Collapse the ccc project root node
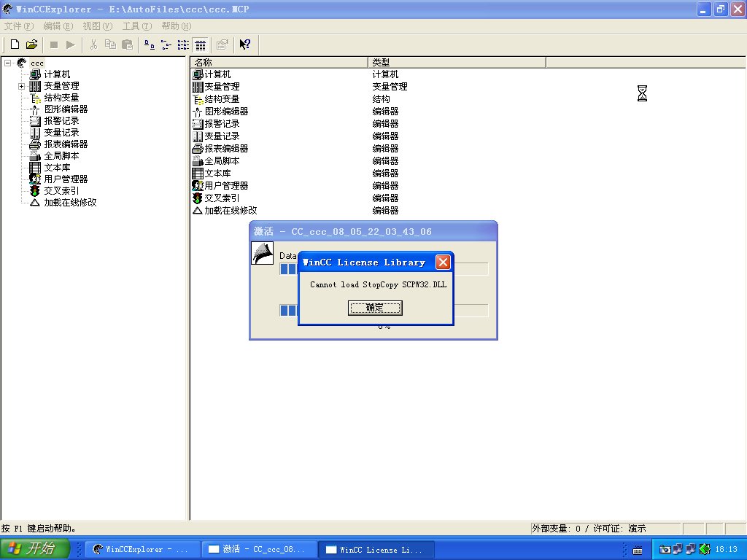This screenshot has height=560, width=747. [8, 63]
